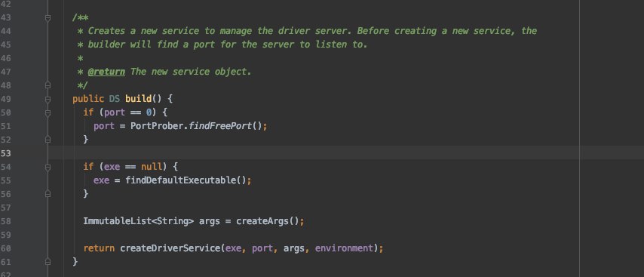Click the closing fold marker on line 61
The height and width of the screenshot is (277, 644).
(48, 261)
